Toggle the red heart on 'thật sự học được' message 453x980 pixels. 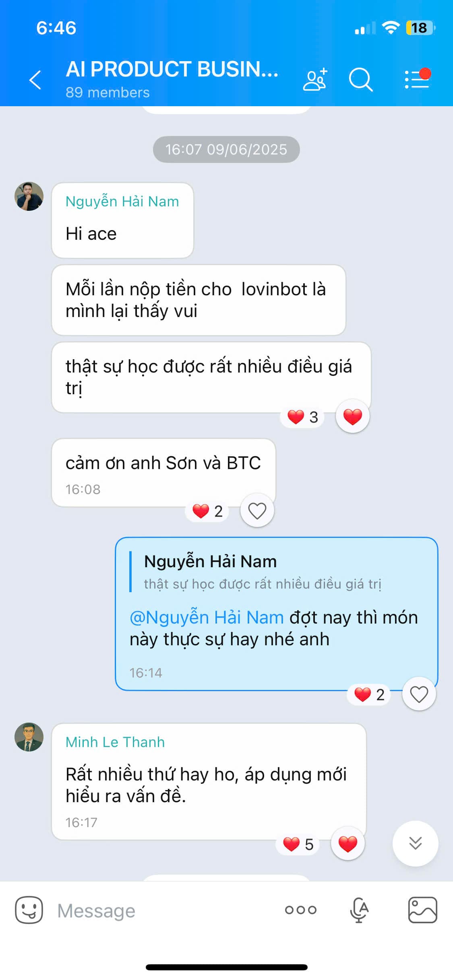tap(353, 416)
